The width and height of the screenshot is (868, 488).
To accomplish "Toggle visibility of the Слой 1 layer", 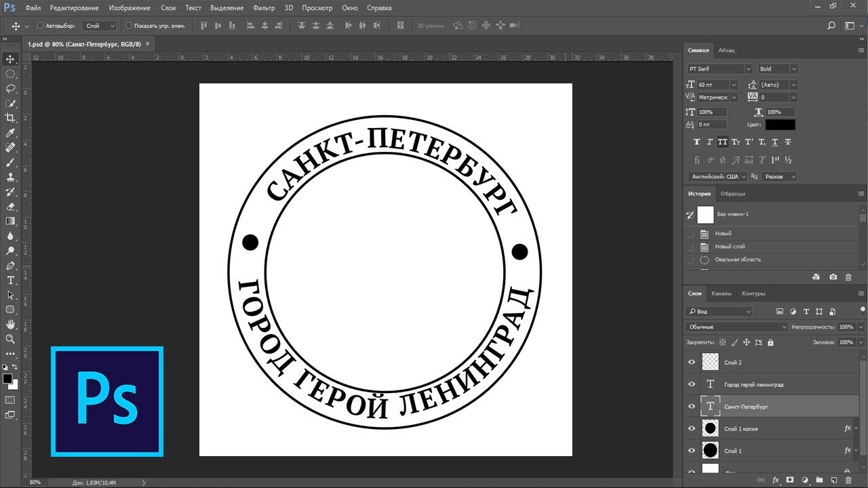I will pyautogui.click(x=692, y=451).
